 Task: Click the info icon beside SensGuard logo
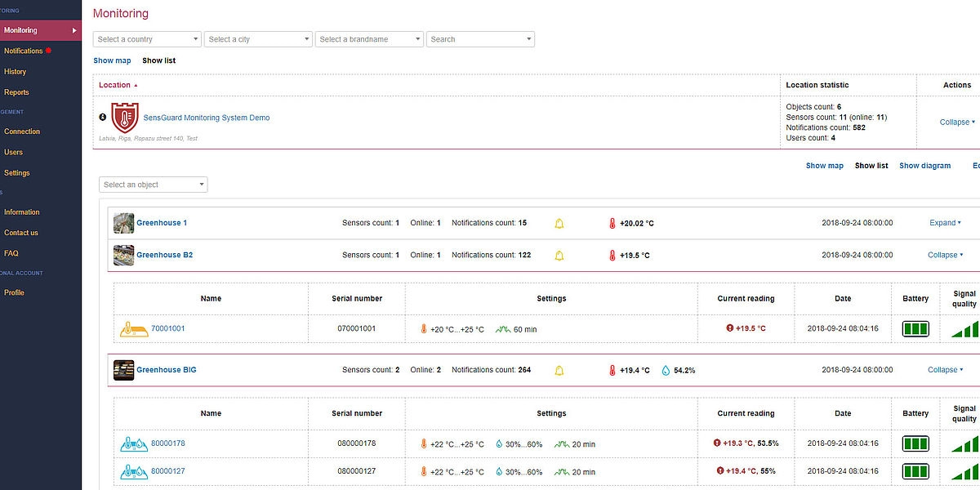(103, 117)
